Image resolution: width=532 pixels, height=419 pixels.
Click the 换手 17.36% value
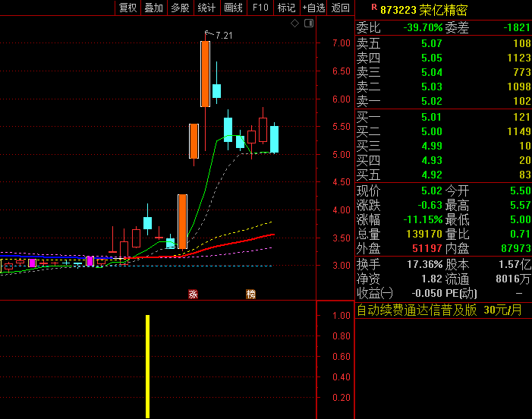[425, 264]
